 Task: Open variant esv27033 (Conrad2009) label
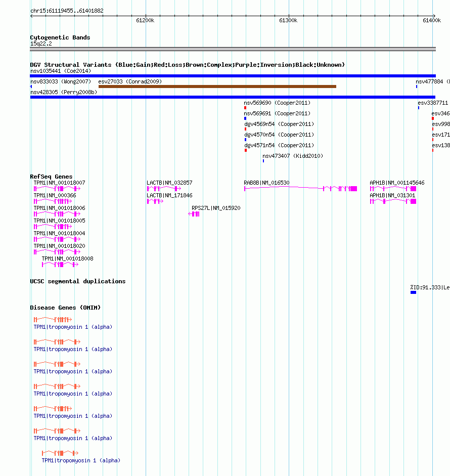tap(130, 81)
